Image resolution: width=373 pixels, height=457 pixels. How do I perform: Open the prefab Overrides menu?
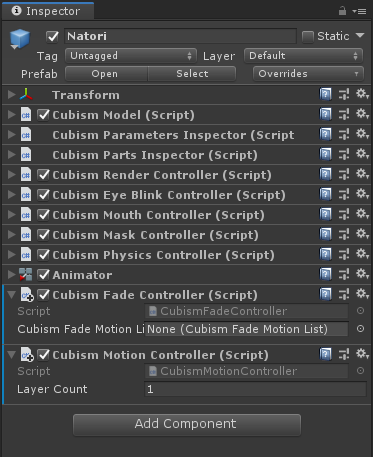tap(308, 74)
